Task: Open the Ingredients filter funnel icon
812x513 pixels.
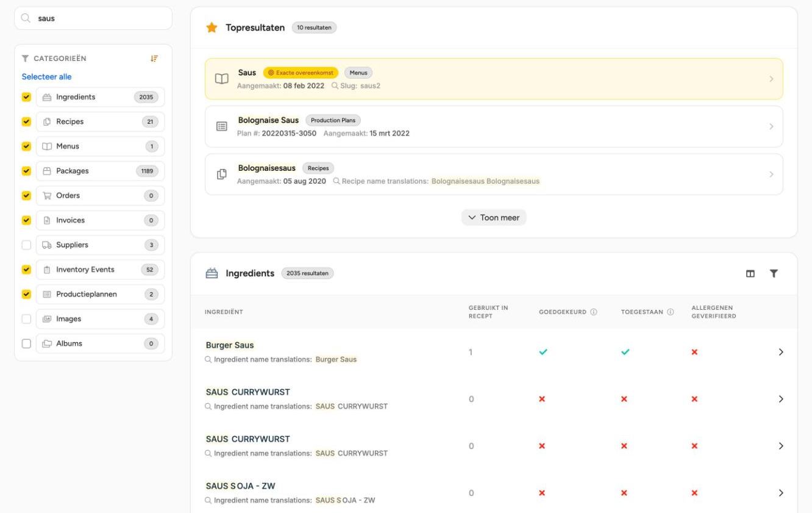Action: pyautogui.click(x=774, y=274)
